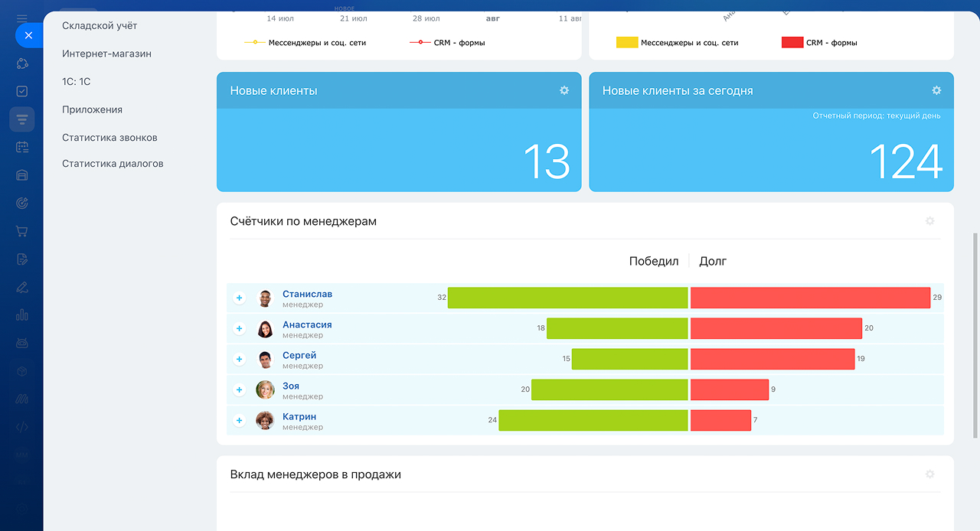
Task: Expand Сергей row with plus button
Action: click(239, 359)
